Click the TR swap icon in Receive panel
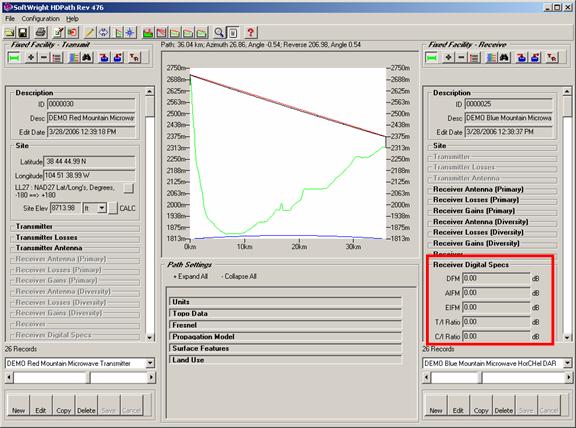 [x=551, y=58]
